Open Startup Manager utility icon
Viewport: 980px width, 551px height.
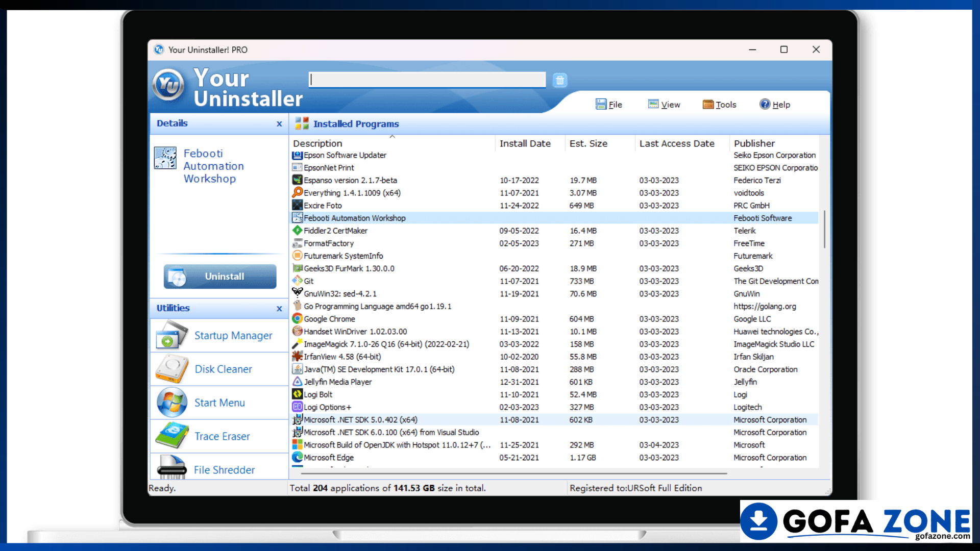(x=171, y=335)
